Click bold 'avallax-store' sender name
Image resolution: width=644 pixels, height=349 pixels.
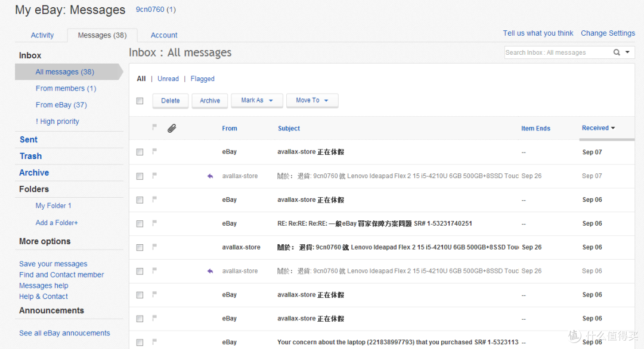tap(241, 247)
